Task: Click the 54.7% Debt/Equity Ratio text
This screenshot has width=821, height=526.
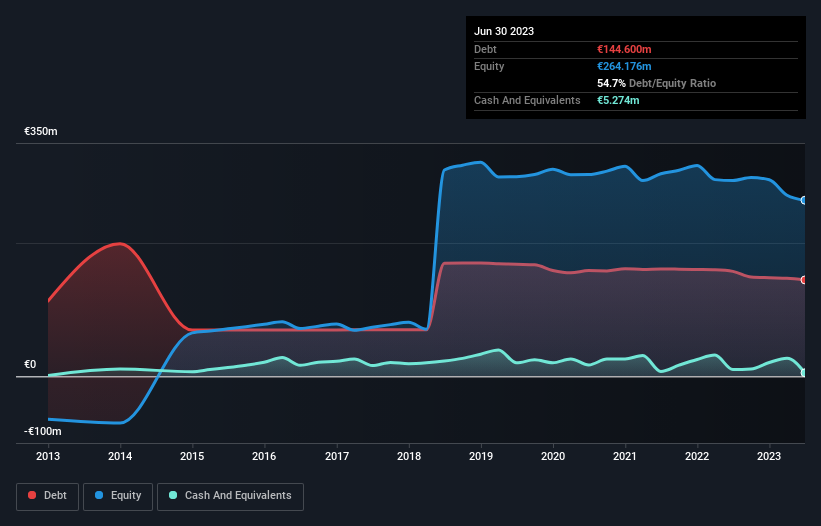Action: (657, 83)
